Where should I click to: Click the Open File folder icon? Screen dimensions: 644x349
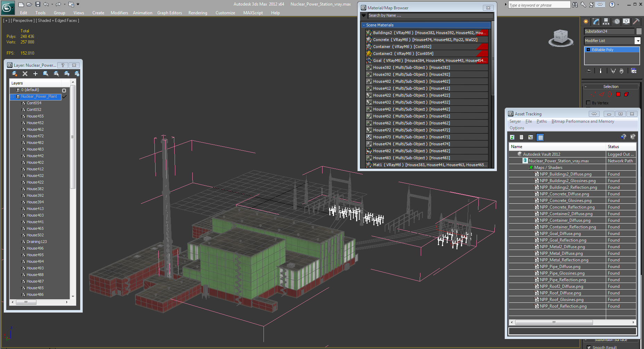coord(30,4)
